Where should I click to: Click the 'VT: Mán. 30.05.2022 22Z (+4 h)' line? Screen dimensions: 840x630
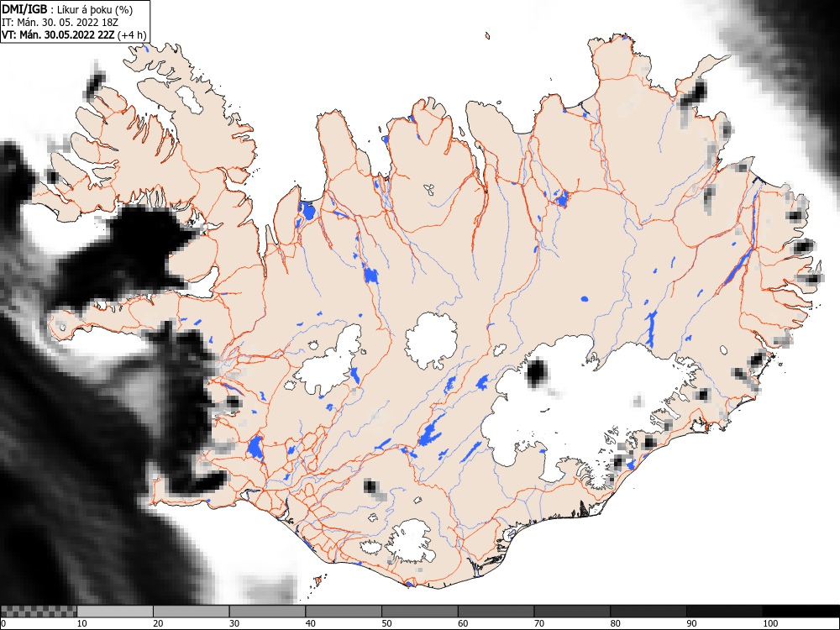pyautogui.click(x=73, y=35)
